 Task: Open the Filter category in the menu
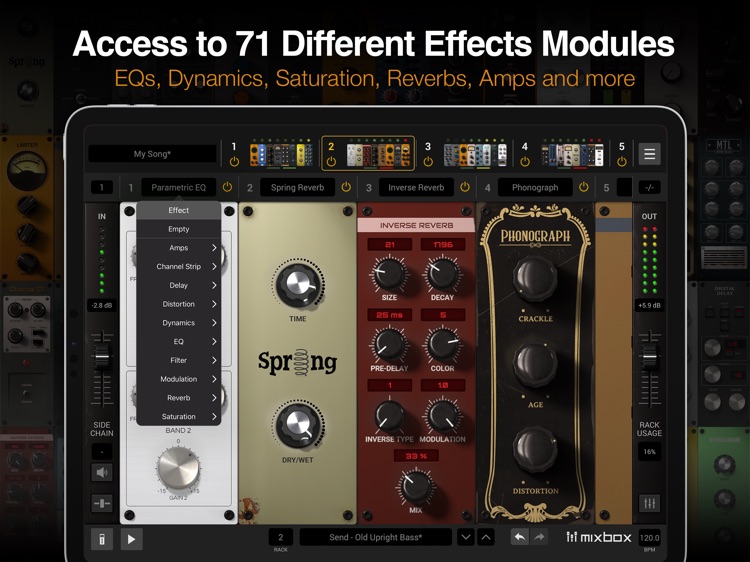tap(178, 360)
